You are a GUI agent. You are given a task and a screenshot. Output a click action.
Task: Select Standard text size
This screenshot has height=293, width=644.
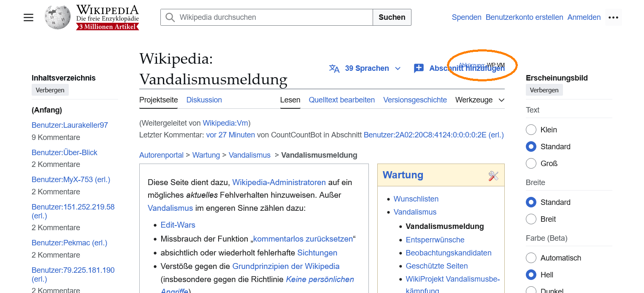tap(531, 147)
